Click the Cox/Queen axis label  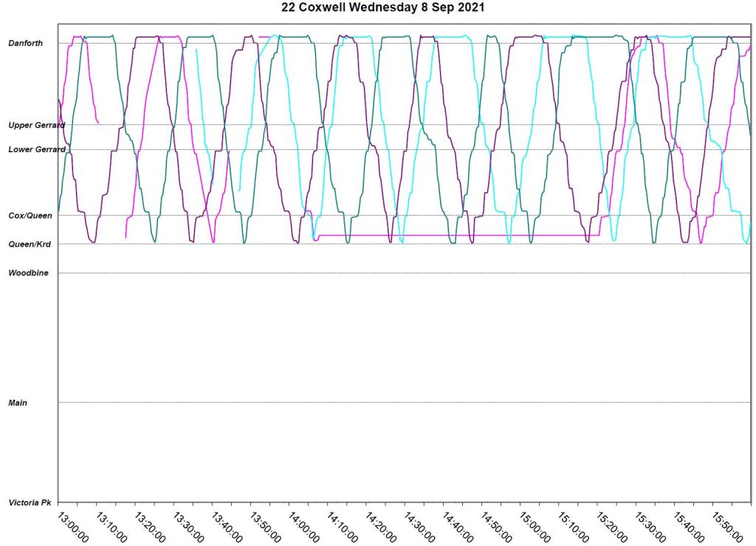30,216
